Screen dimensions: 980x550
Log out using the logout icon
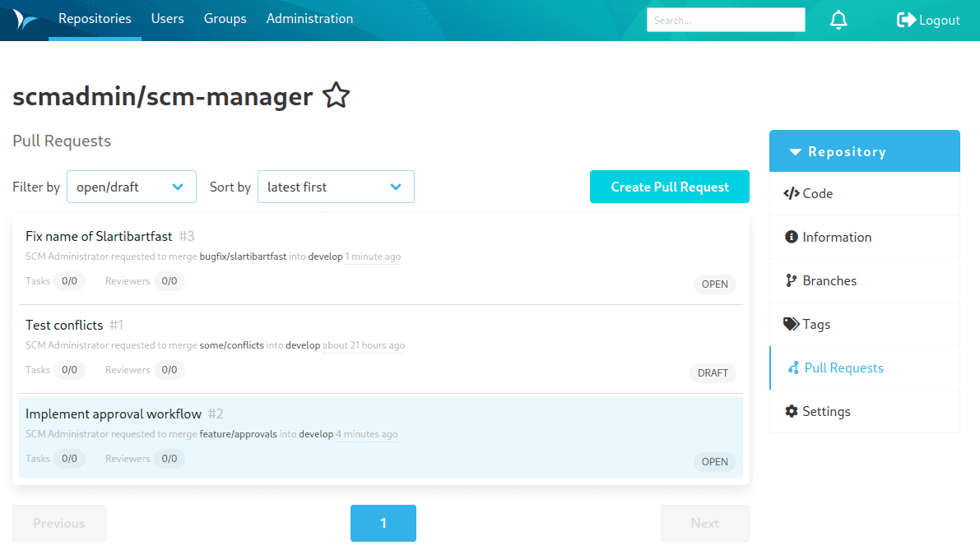click(x=904, y=19)
